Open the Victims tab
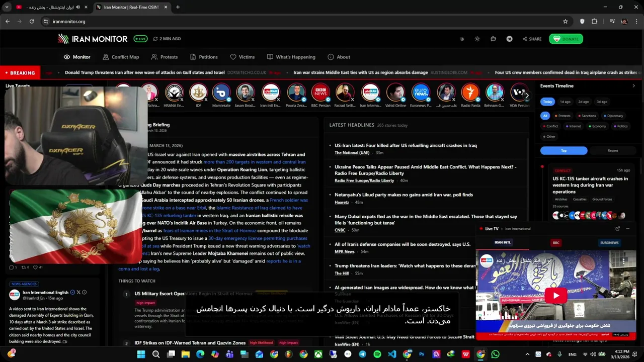 coord(243,57)
